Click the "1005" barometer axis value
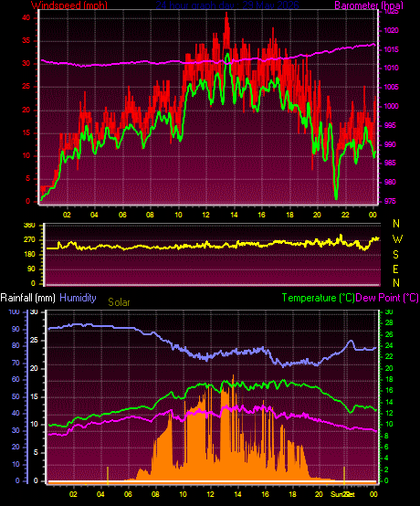 coord(391,87)
